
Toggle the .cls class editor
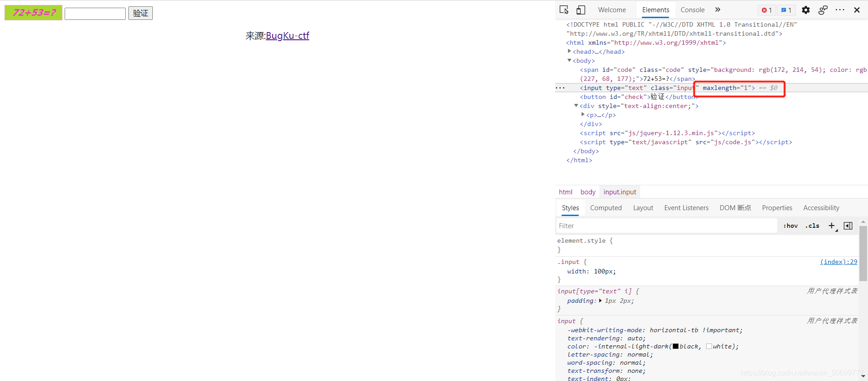click(812, 226)
